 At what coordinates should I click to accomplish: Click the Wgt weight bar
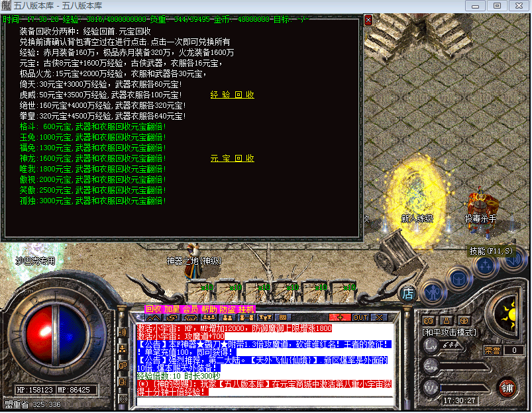point(464,389)
